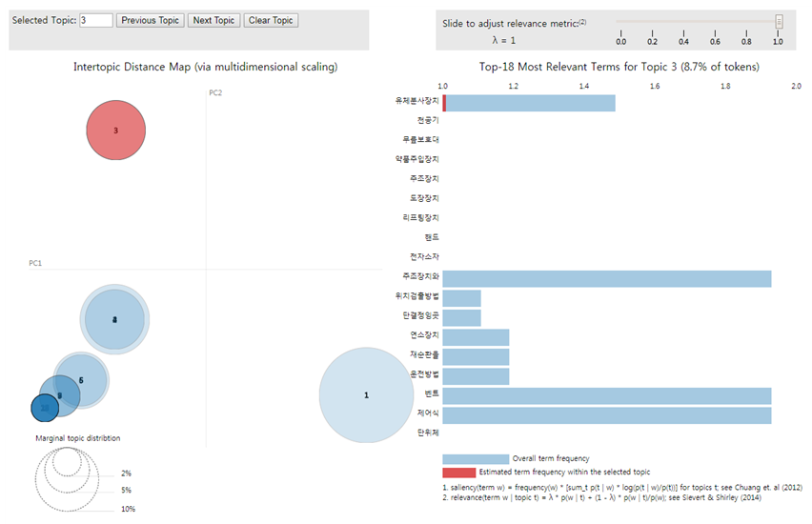Click the term 핸드
The height and width of the screenshot is (524, 812).
click(x=432, y=237)
